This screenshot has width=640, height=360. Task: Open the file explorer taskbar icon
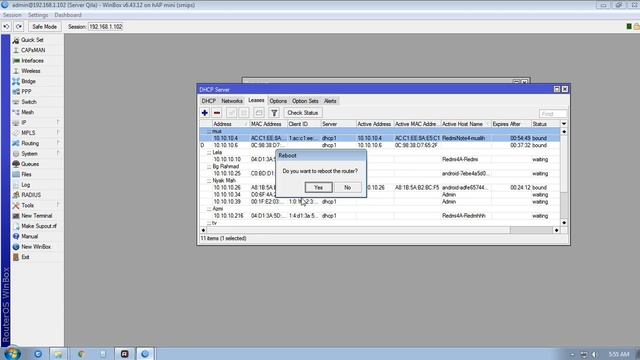[59, 354]
